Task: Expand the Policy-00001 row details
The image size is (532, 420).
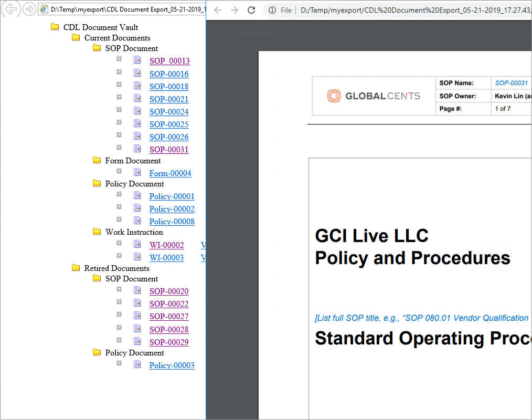Action: point(119,194)
